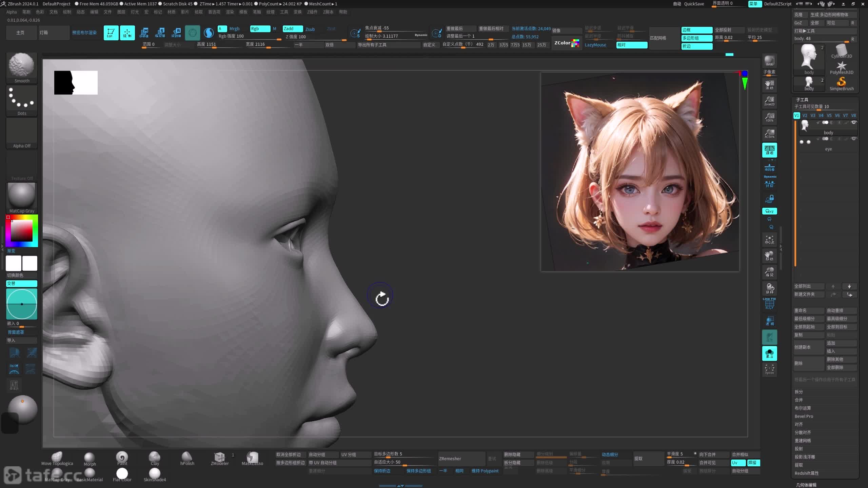Image resolution: width=868 pixels, height=488 pixels.
Task: Adjust the 绘制大小 draw size slider
Action: click(396, 36)
